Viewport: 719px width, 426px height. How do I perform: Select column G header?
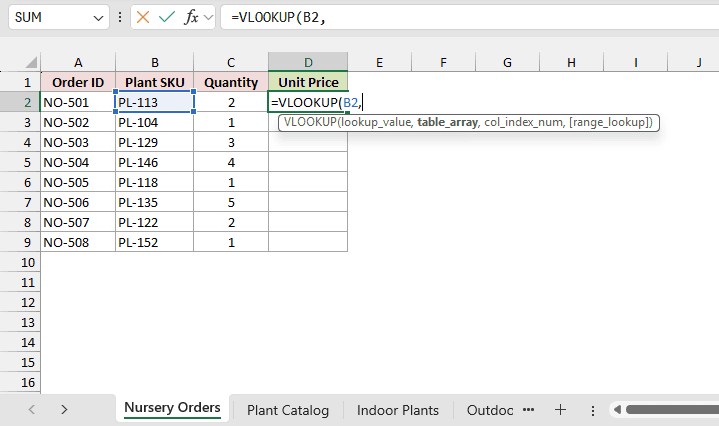click(x=507, y=62)
